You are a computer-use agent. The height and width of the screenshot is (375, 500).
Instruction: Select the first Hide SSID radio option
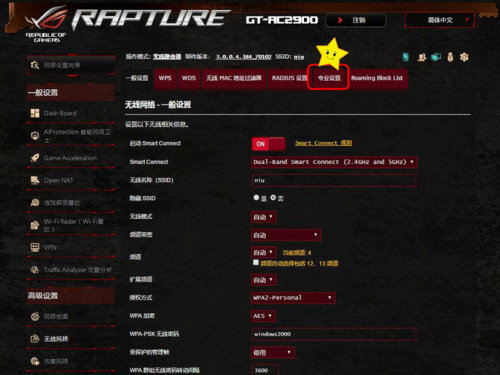[x=256, y=198]
